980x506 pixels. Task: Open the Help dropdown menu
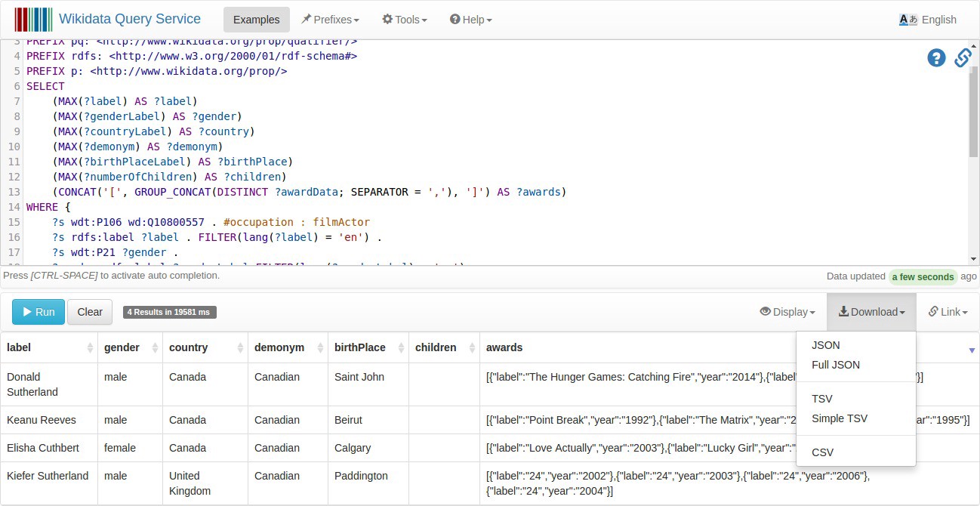(x=471, y=20)
